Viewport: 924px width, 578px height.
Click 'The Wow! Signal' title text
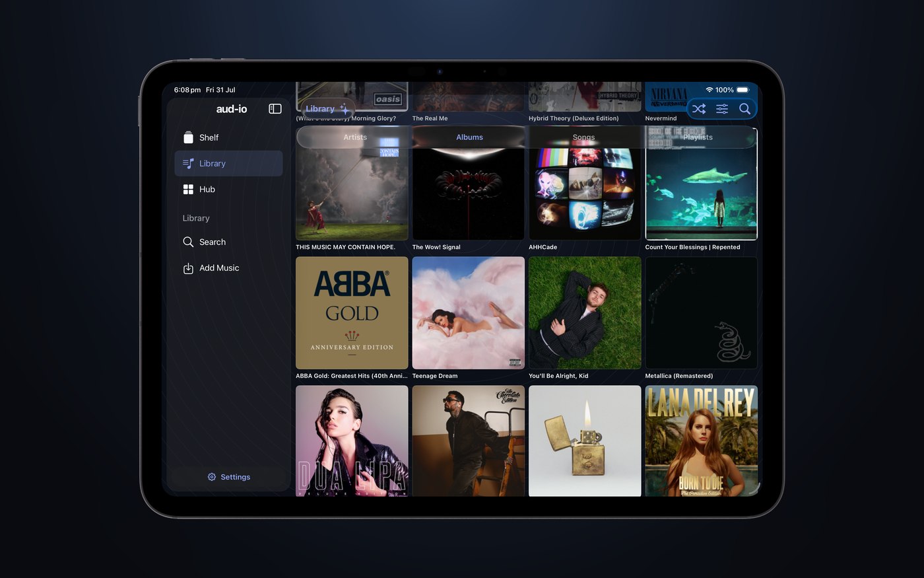(436, 247)
